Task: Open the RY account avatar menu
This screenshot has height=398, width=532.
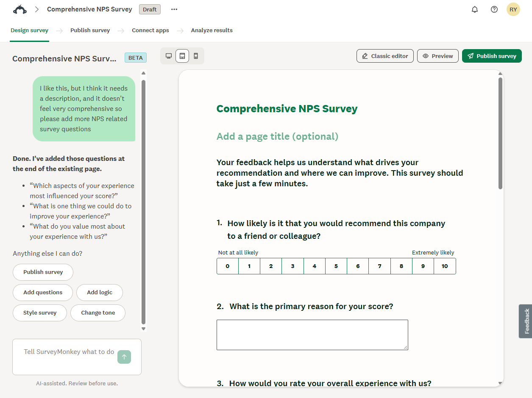Action: tap(513, 9)
